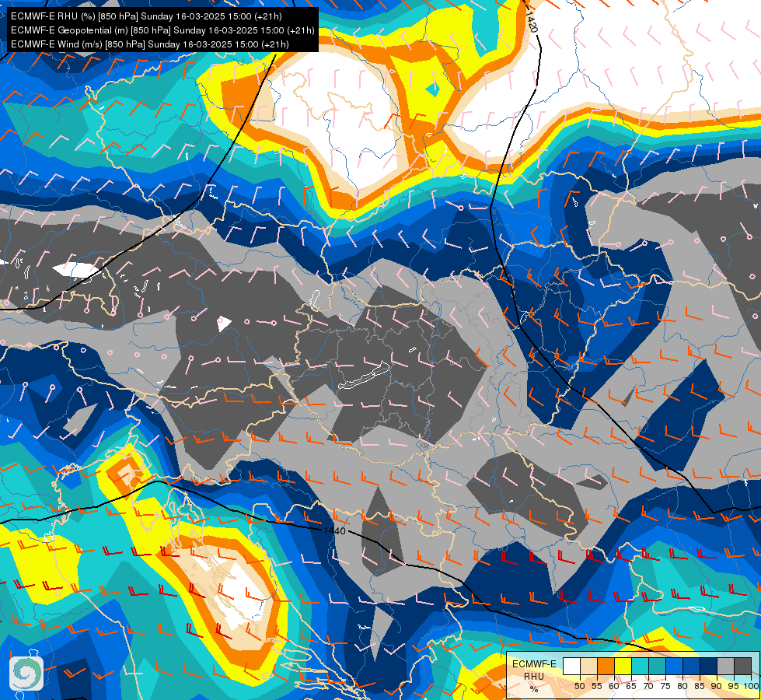This screenshot has width=761, height=700.
Task: Click the 'ECMWF-E RHU (%) [850 hPa]' title line
Action: point(146,16)
